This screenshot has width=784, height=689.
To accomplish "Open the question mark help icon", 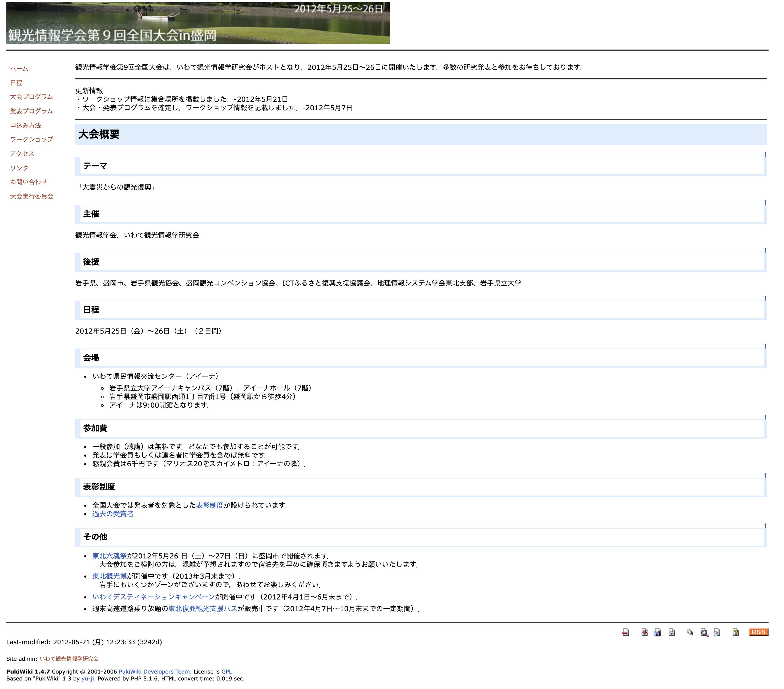I will click(736, 632).
